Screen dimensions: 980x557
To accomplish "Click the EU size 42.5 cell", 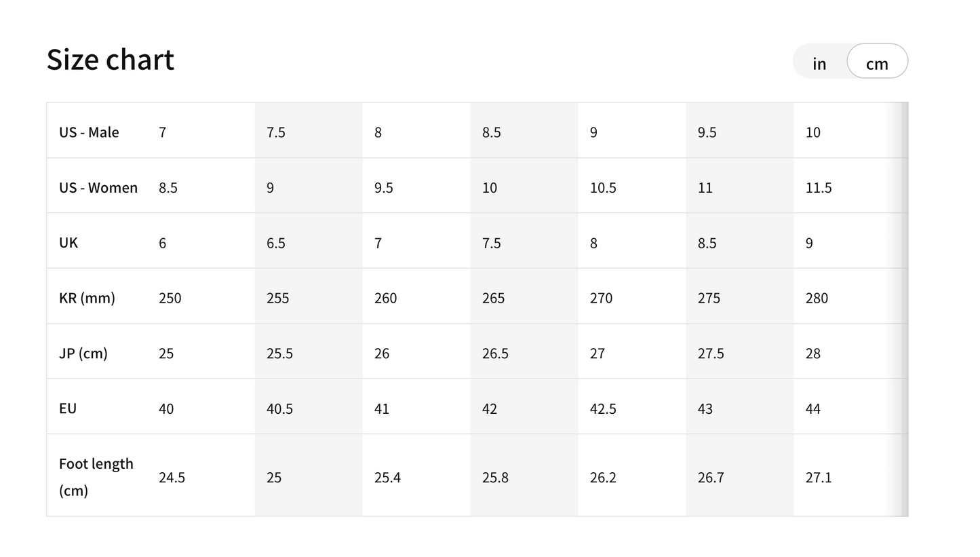I will [x=632, y=408].
